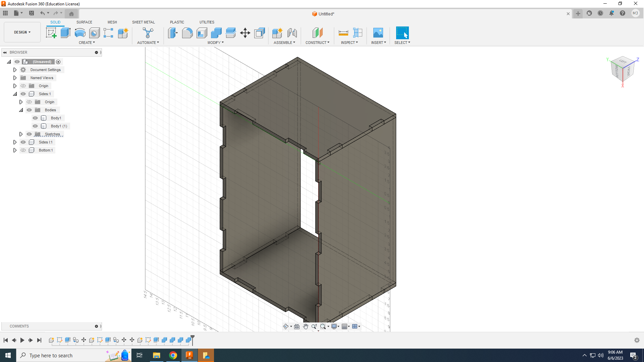644x362 pixels.
Task: Expand the Sketches folder
Action: click(x=21, y=134)
